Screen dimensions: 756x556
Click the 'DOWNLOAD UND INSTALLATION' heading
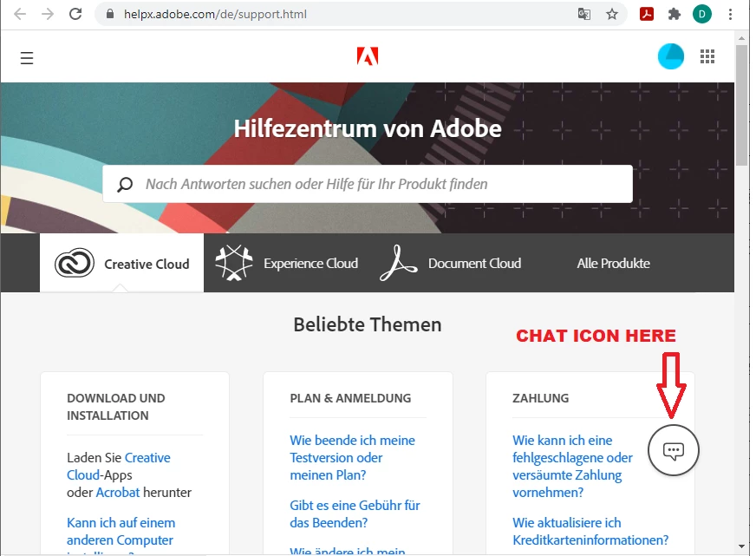coord(116,407)
